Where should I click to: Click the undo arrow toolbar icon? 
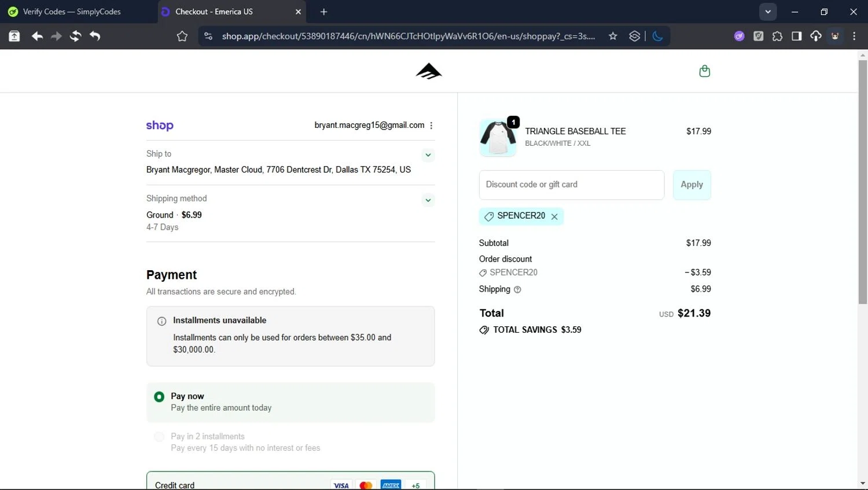pyautogui.click(x=95, y=36)
